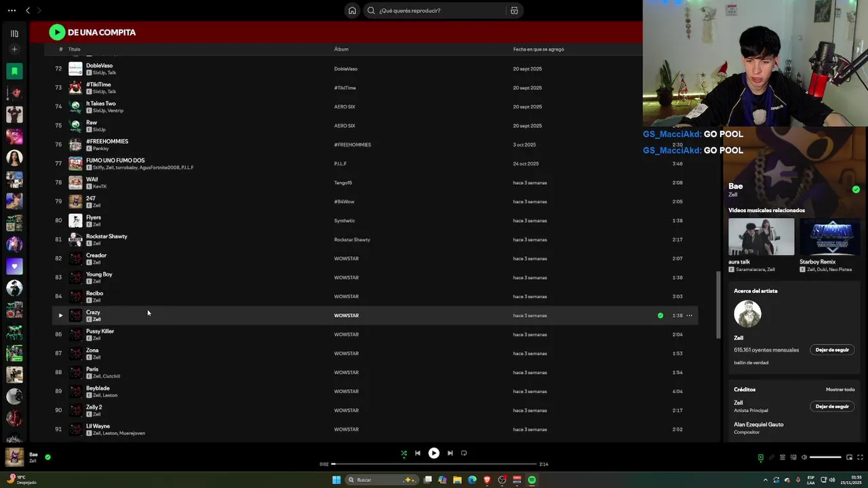Go back with the left navigation arrow
This screenshot has height=488, width=868.
pyautogui.click(x=28, y=10)
